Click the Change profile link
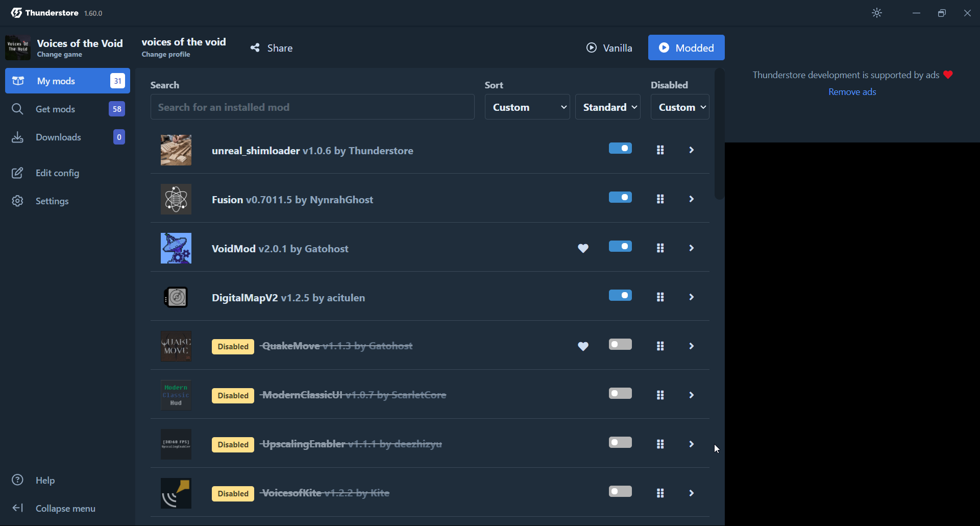Screen dimensions: 980x526 click(x=166, y=55)
